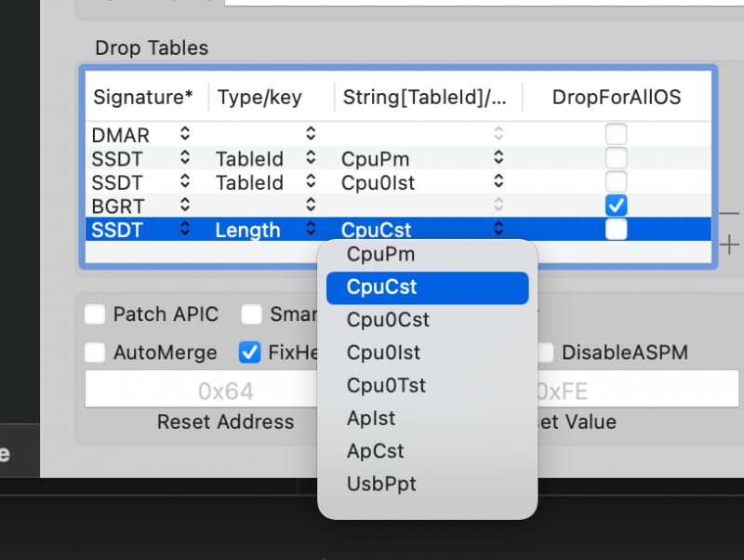Click the plus button to add a drop table
This screenshot has width=744, height=560.
(x=730, y=246)
